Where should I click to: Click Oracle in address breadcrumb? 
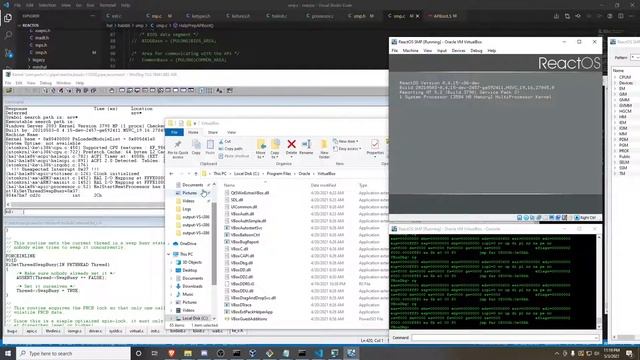[x=304, y=174]
